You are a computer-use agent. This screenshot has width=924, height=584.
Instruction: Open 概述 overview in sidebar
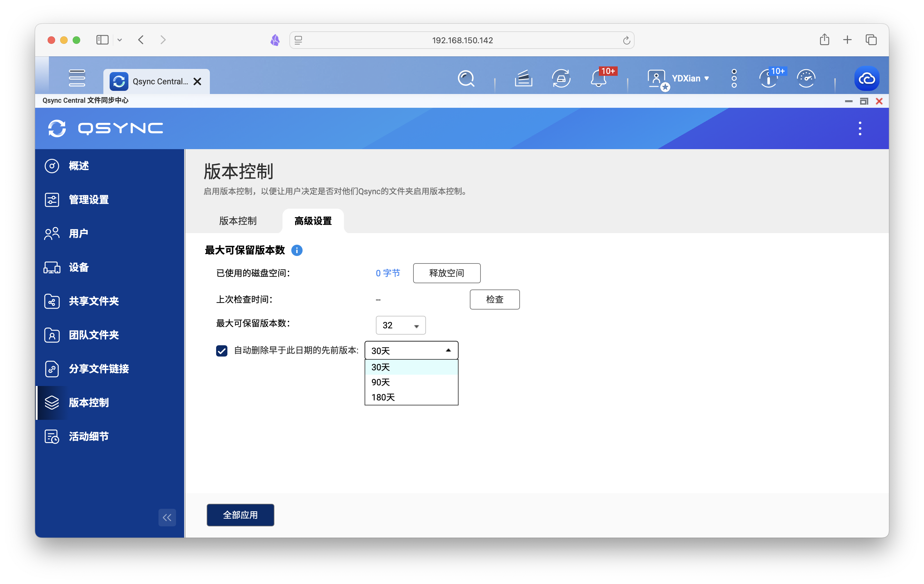pos(110,166)
